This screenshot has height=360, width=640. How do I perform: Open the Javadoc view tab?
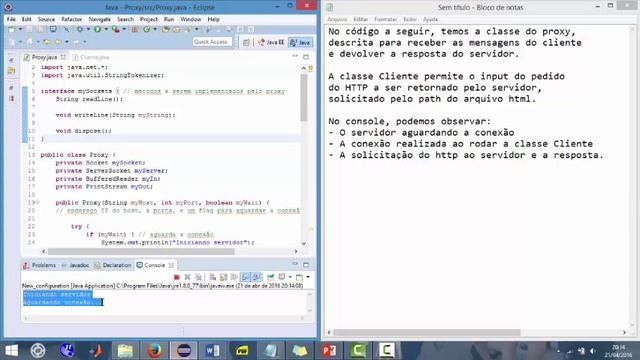76,265
